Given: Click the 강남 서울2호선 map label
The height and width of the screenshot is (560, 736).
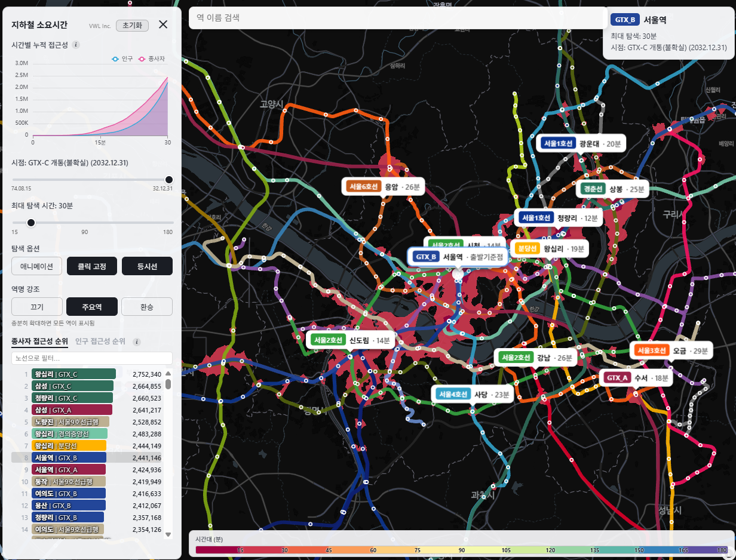Looking at the screenshot, I should coord(536,358).
